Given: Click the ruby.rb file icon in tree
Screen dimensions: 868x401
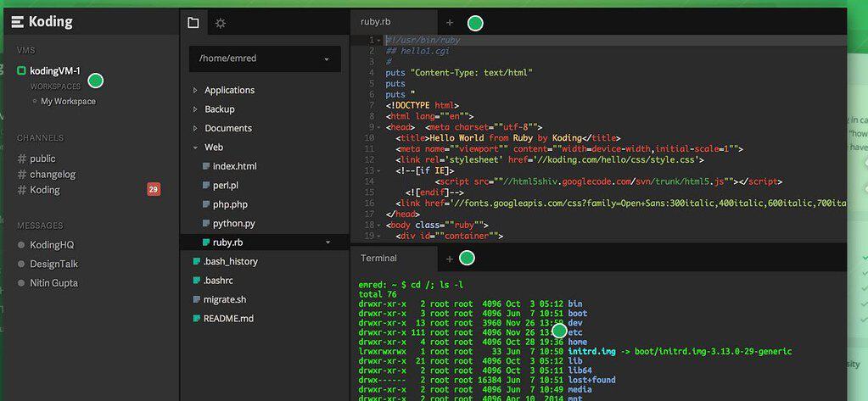Looking at the screenshot, I should (x=206, y=242).
